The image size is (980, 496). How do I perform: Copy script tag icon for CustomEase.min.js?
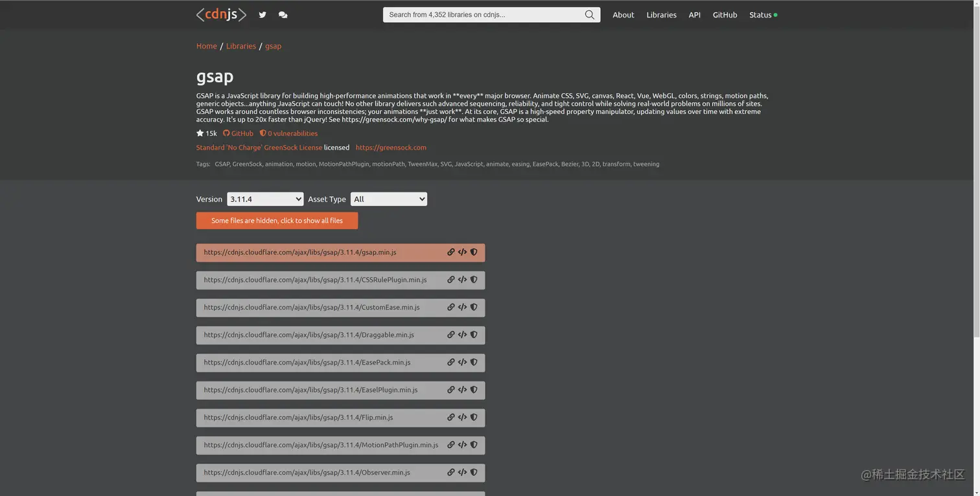pos(462,308)
